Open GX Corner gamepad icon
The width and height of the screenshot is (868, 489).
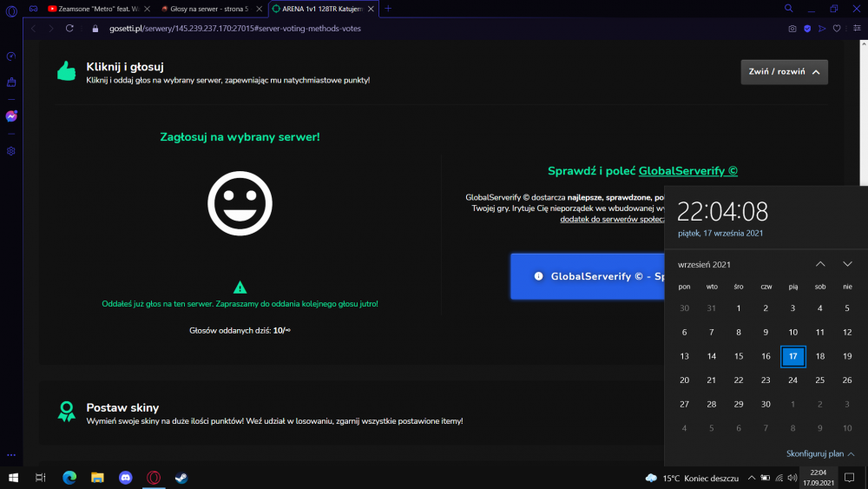(x=34, y=9)
